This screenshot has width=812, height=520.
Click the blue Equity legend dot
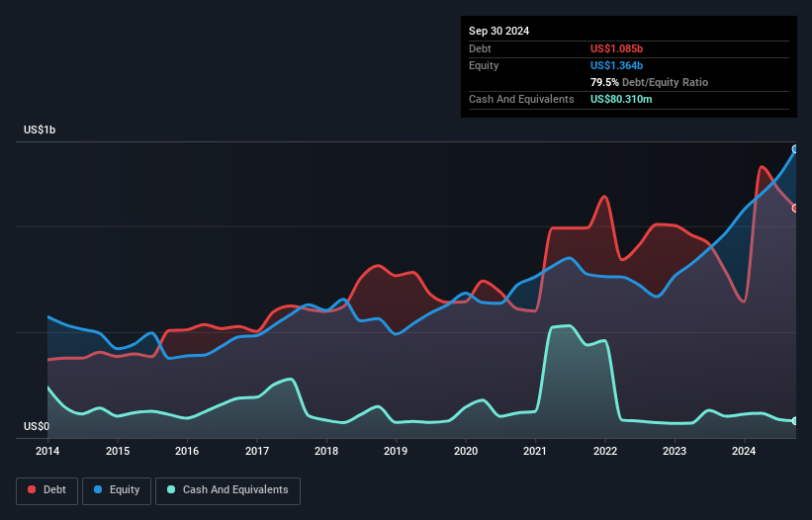click(x=98, y=489)
